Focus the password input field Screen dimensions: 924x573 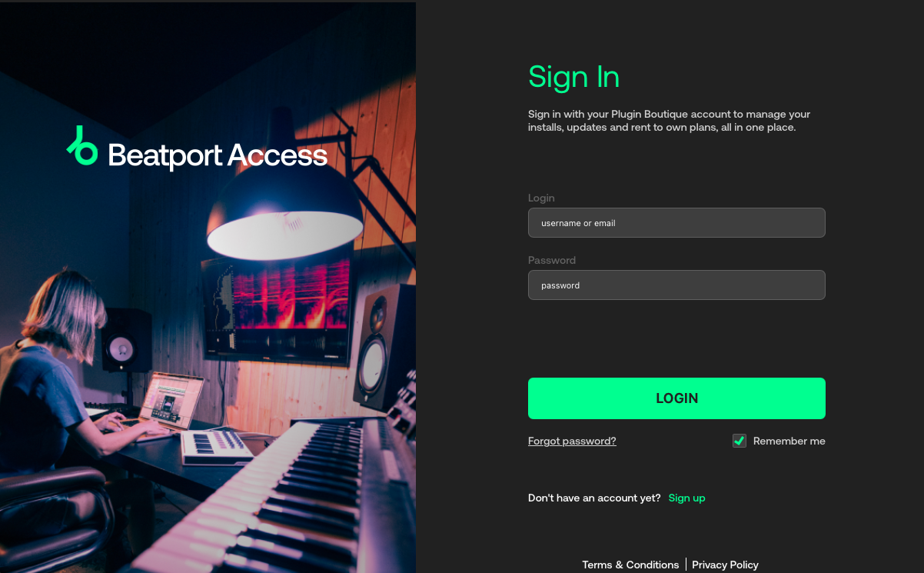(x=676, y=285)
